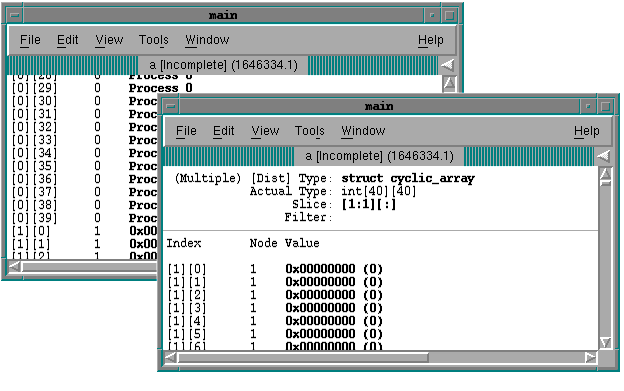Image resolution: width=624 pixels, height=391 pixels.
Task: Click the maximize square button of back window
Action: tap(450, 16)
